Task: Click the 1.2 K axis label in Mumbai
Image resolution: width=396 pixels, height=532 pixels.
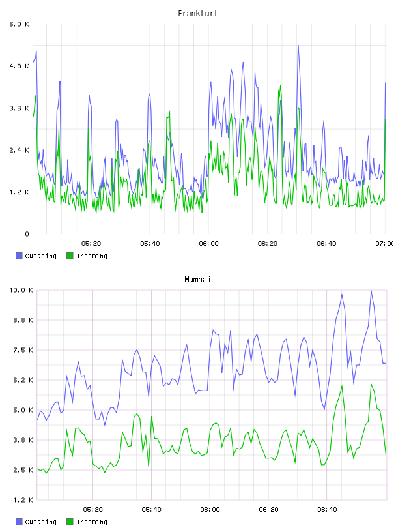Action: point(23,500)
